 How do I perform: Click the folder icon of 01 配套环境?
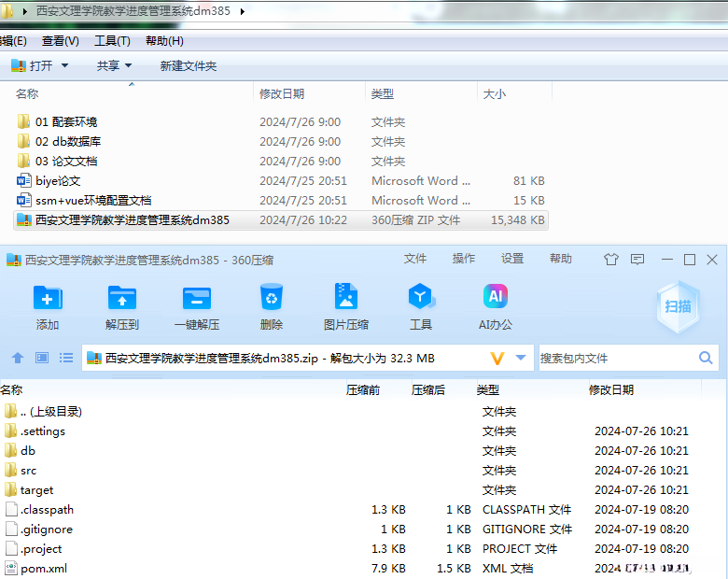23,121
